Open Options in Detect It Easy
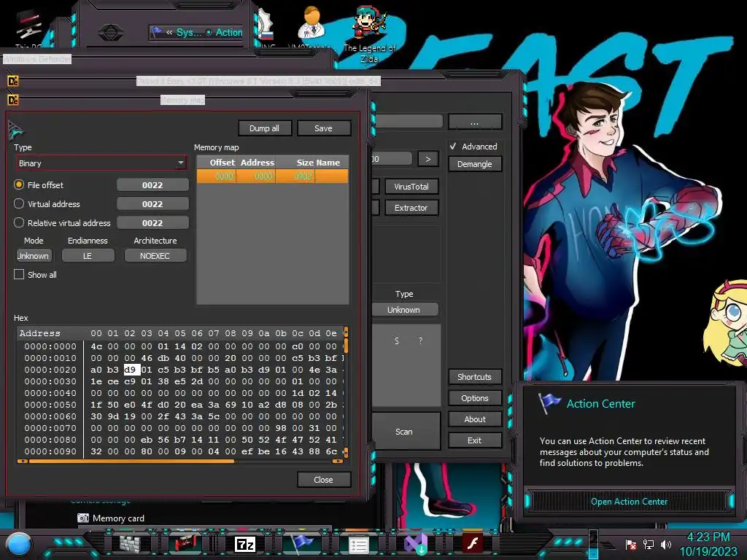This screenshot has width=747, height=560. (474, 398)
